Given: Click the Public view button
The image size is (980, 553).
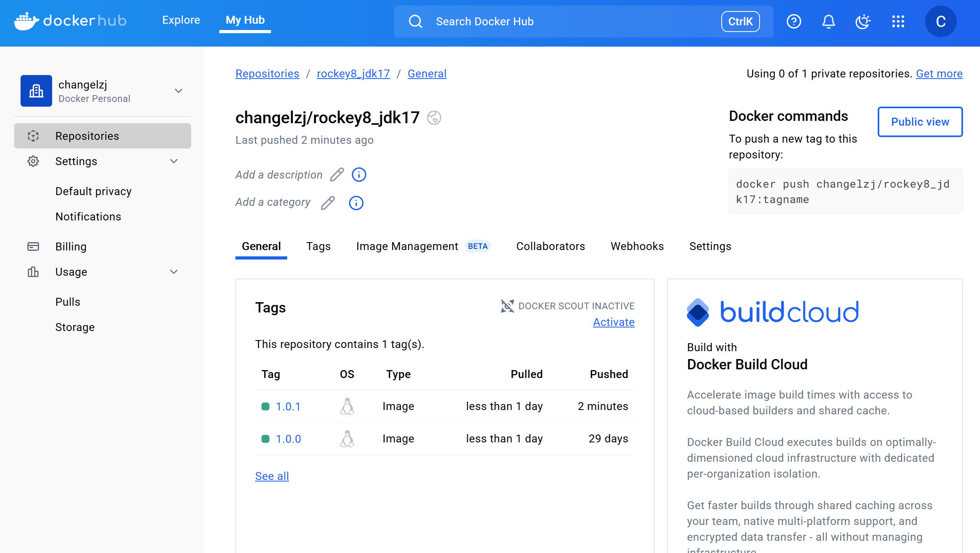Looking at the screenshot, I should (x=920, y=122).
